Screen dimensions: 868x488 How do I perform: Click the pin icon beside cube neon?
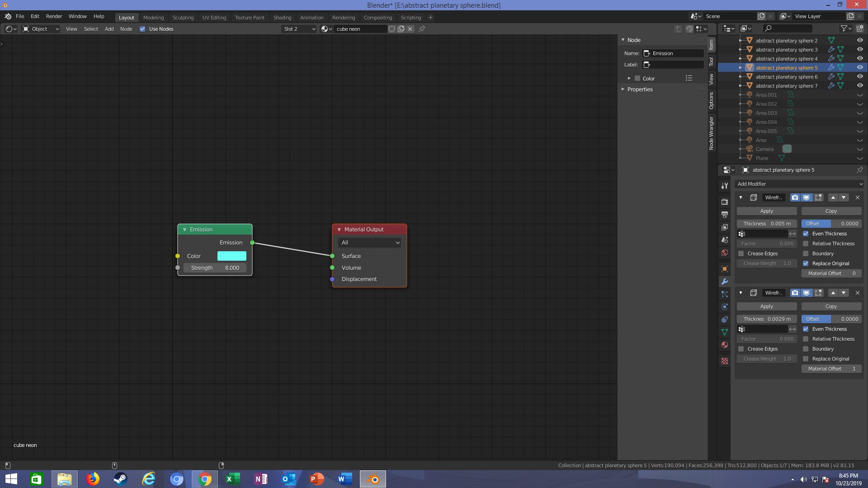pyautogui.click(x=422, y=29)
